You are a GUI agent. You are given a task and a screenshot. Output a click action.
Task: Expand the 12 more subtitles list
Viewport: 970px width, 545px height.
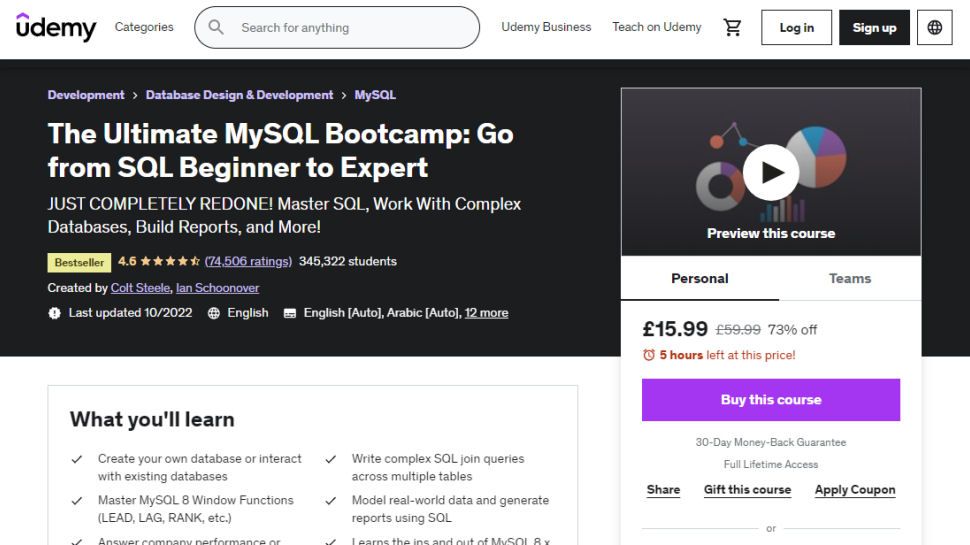pyautogui.click(x=486, y=313)
